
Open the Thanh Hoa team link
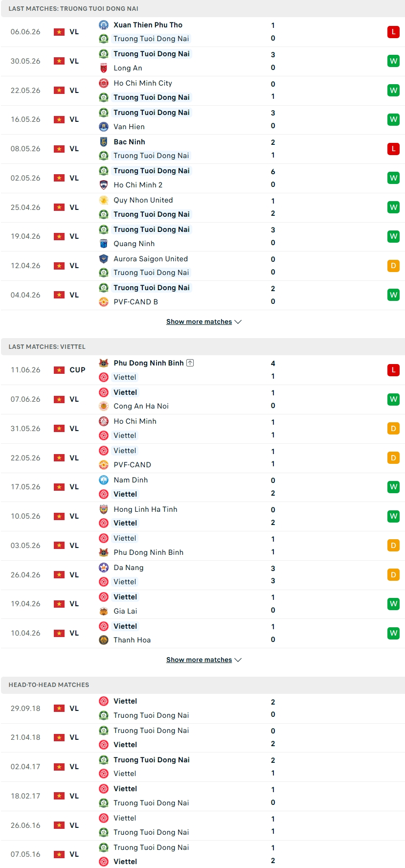click(x=132, y=640)
